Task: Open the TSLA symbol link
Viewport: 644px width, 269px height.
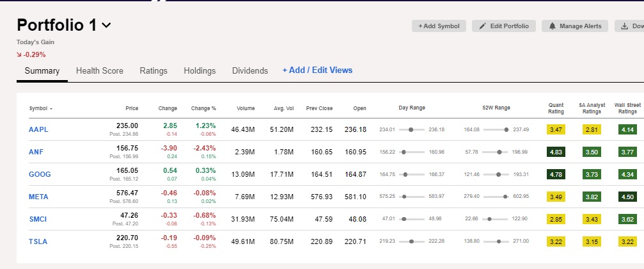Action: pos(38,241)
